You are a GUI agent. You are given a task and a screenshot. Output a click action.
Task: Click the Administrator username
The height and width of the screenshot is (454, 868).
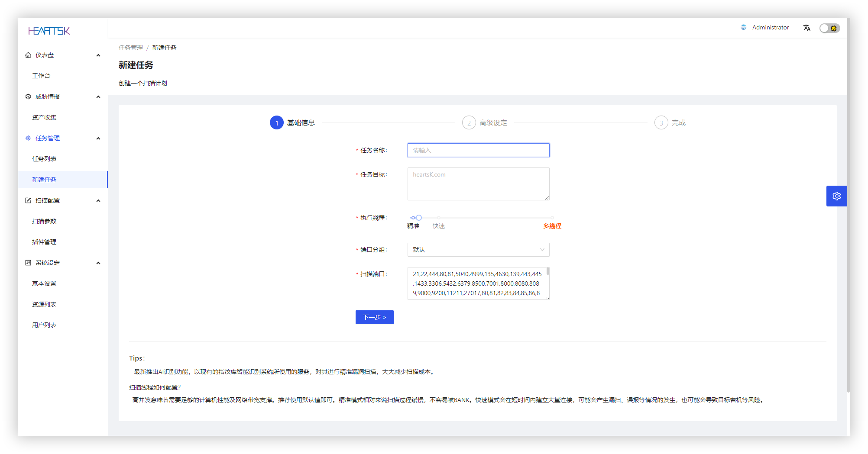tap(770, 27)
